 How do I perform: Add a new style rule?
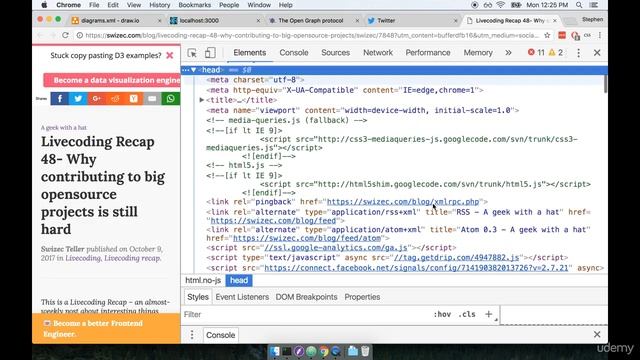pos(488,314)
